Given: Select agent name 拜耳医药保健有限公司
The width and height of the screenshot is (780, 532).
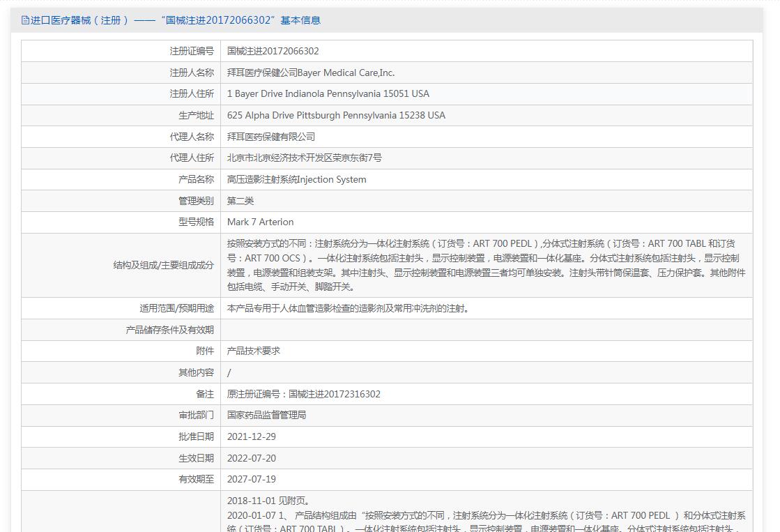Looking at the screenshot, I should pos(271,137).
